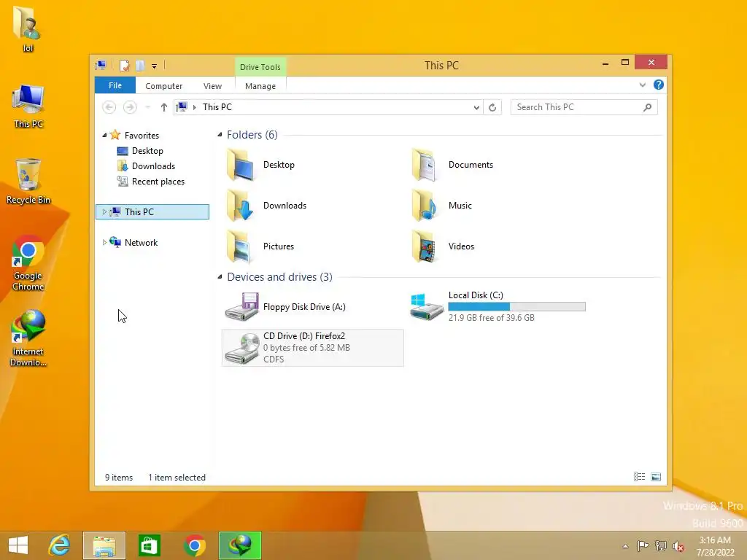This screenshot has height=560, width=747.
Task: Open Action Center flag in system tray
Action: click(x=643, y=545)
